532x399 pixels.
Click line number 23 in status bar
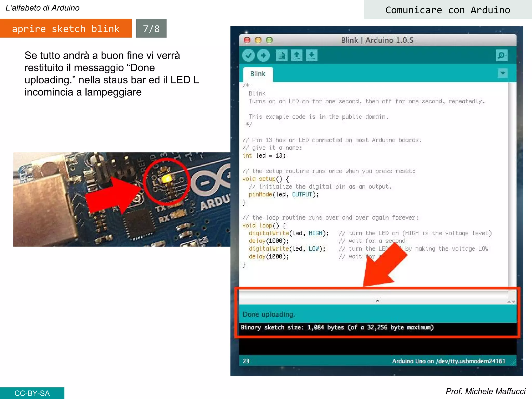[246, 361]
